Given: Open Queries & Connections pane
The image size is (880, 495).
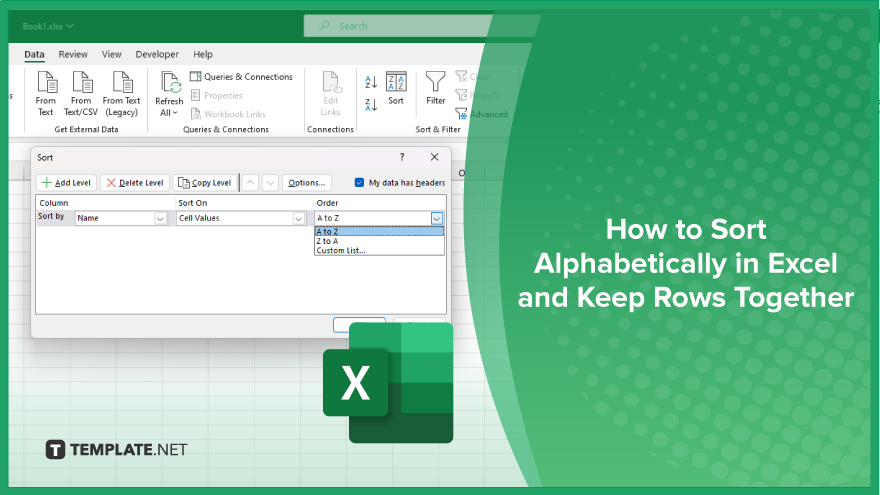Looking at the screenshot, I should (x=241, y=76).
